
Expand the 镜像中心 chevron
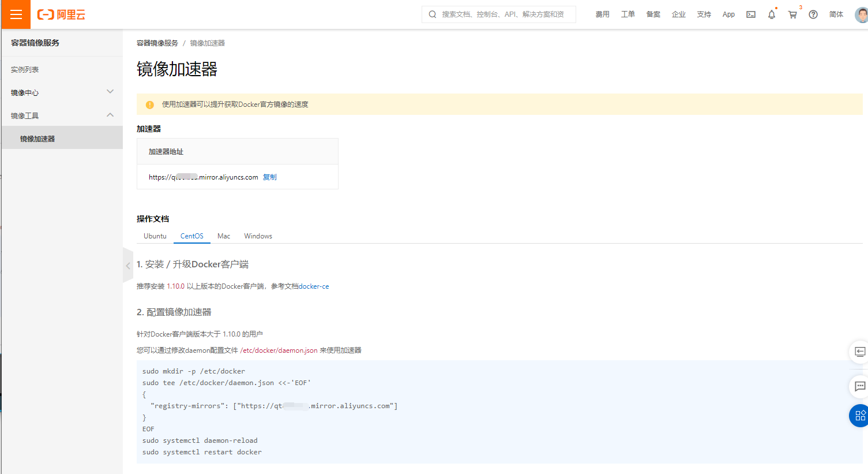(x=110, y=92)
